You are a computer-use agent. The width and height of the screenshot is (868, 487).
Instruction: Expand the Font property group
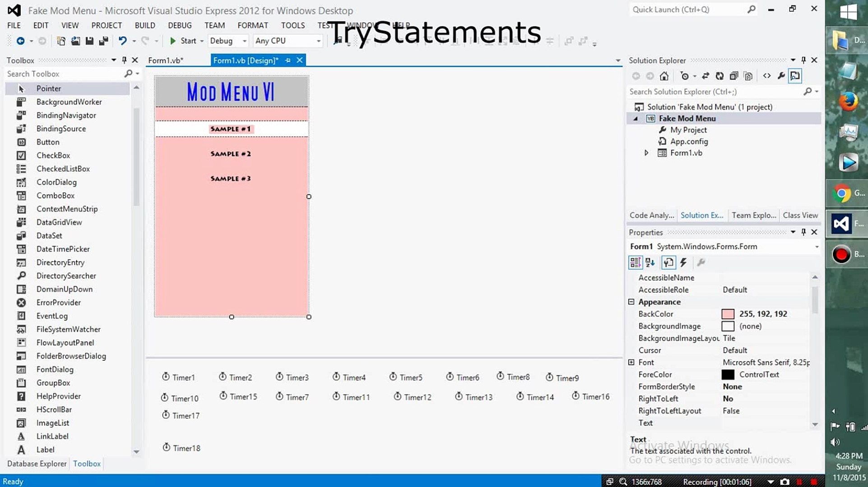631,362
